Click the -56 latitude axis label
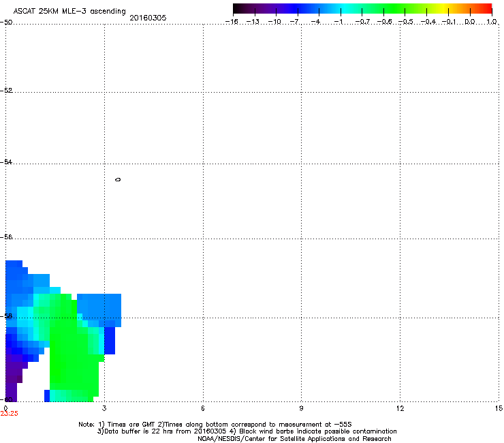The width and height of the screenshot is (504, 443). 6,237
